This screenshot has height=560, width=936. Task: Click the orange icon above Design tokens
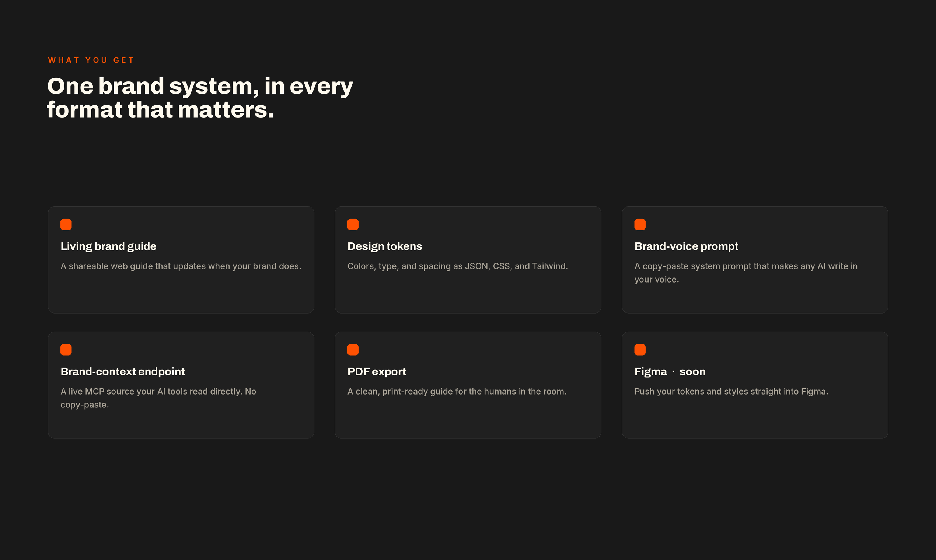point(353,224)
